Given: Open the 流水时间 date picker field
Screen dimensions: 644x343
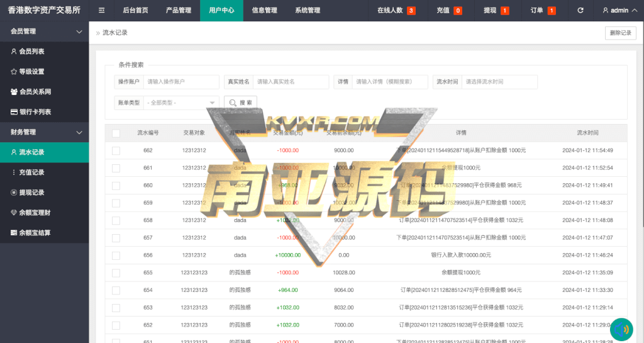Looking at the screenshot, I should [499, 82].
